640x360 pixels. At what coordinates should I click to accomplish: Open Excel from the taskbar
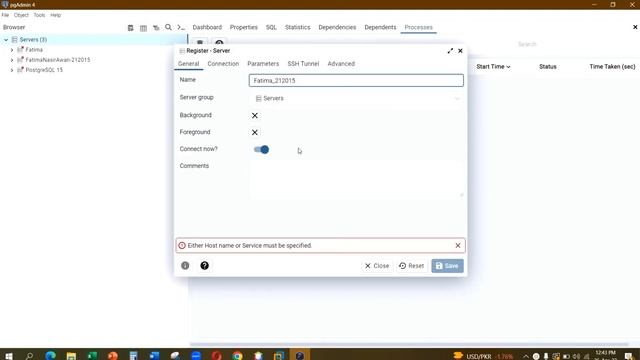tap(92, 356)
